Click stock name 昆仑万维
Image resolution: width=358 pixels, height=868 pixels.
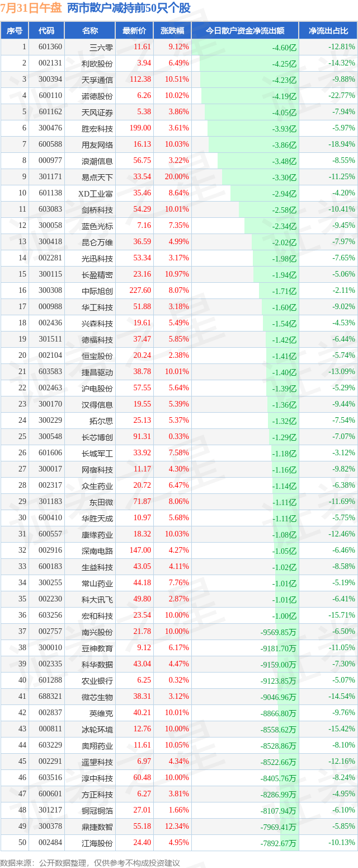click(97, 242)
